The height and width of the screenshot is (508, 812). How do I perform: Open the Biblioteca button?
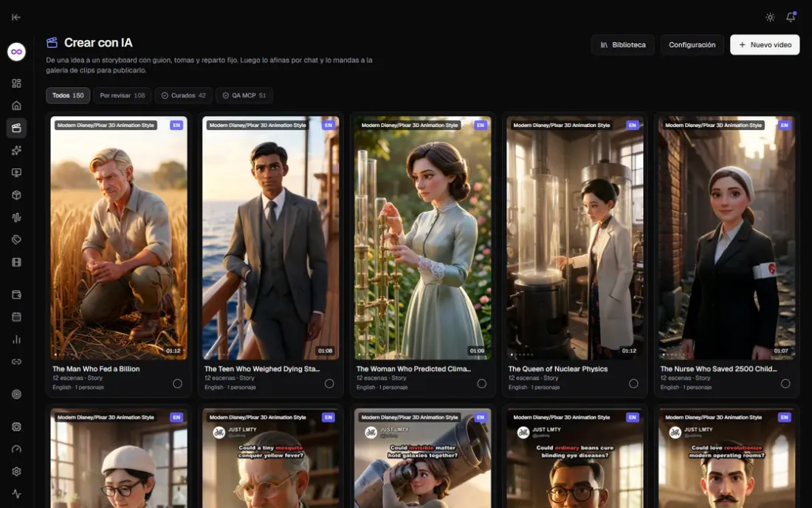[623, 45]
